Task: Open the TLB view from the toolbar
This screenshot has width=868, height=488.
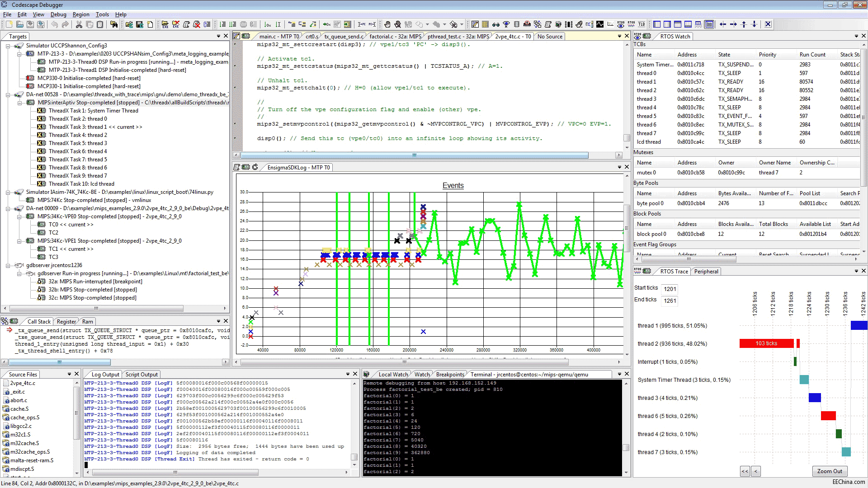Action: (642, 24)
